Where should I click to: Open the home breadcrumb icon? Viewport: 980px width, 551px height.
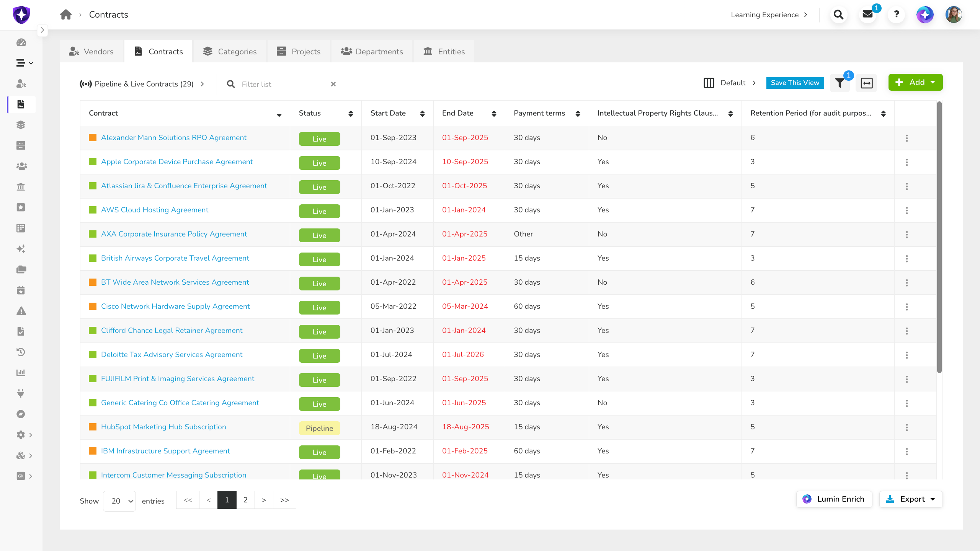coord(66,15)
